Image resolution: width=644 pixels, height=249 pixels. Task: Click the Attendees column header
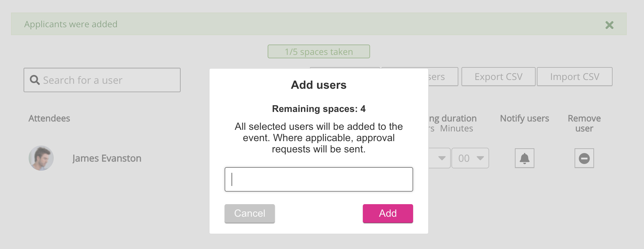(49, 119)
